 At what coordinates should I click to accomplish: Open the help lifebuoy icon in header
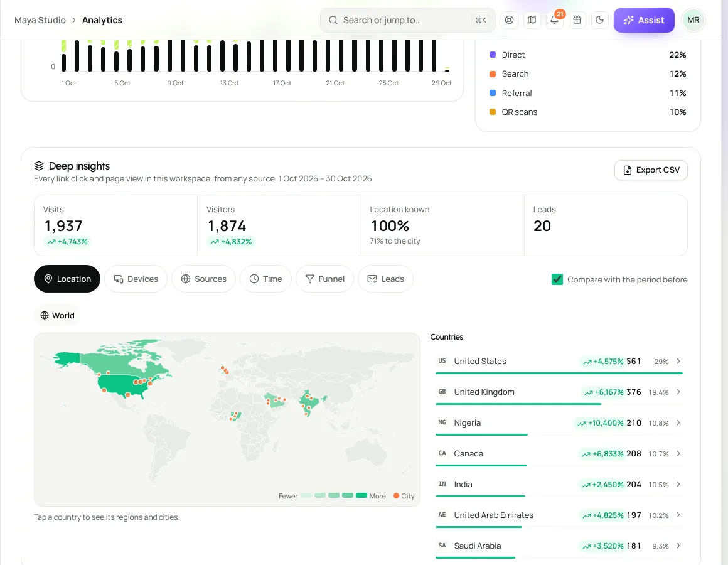(x=510, y=20)
